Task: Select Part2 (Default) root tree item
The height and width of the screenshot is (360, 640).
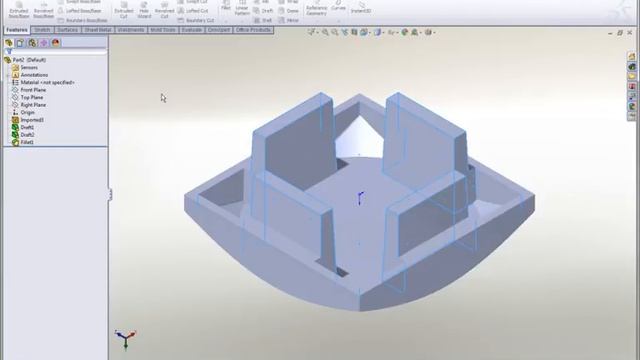Action: (x=25, y=60)
